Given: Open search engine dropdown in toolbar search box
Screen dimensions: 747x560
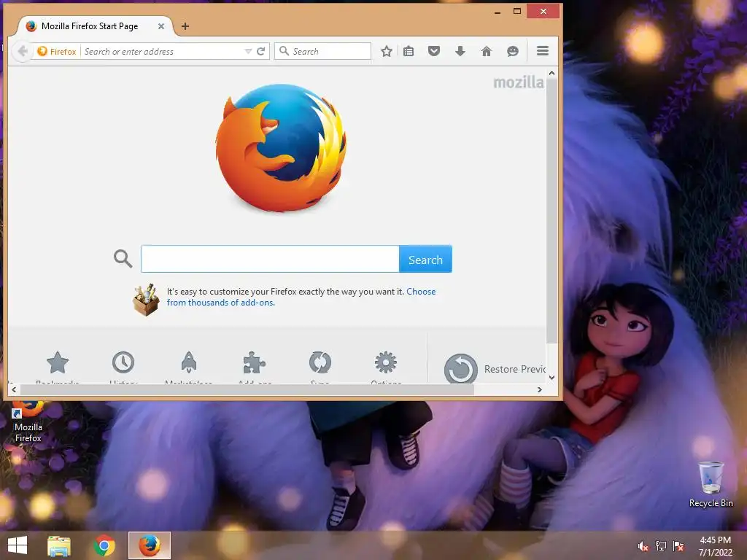Looking at the screenshot, I should (284, 51).
